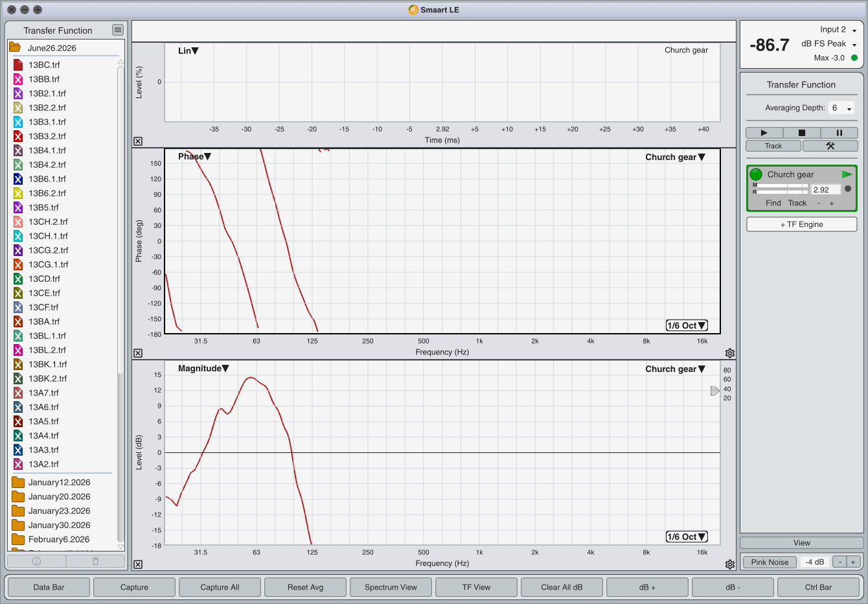The height and width of the screenshot is (604, 868).
Task: Switch to TF View
Action: tap(476, 587)
